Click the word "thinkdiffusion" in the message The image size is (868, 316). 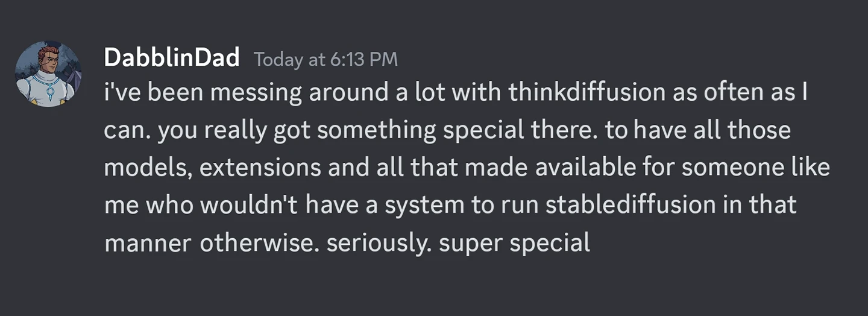(587, 93)
